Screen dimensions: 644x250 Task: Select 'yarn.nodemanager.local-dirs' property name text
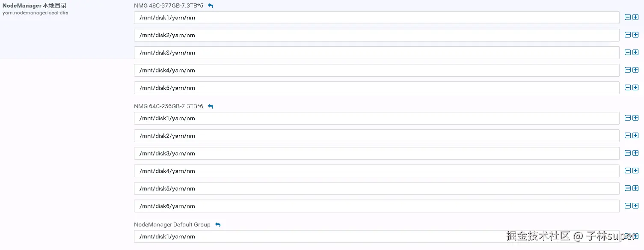pyautogui.click(x=35, y=13)
